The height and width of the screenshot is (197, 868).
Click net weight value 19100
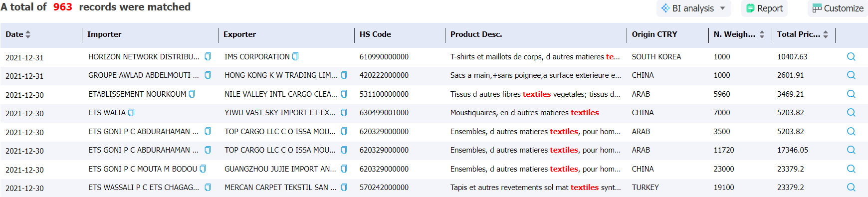click(724, 188)
